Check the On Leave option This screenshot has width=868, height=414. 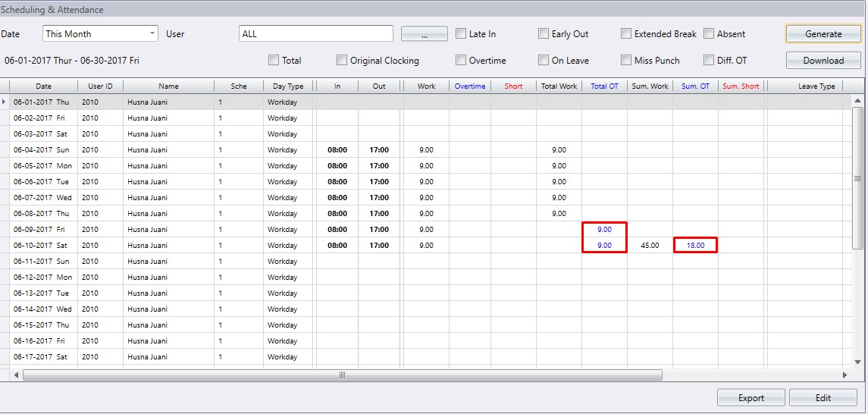click(x=543, y=61)
